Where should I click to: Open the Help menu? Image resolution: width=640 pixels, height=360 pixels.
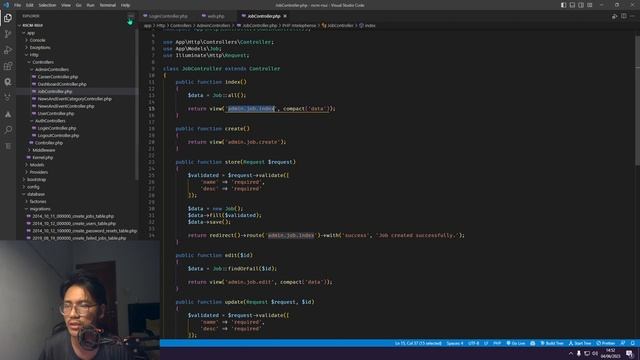point(125,5)
